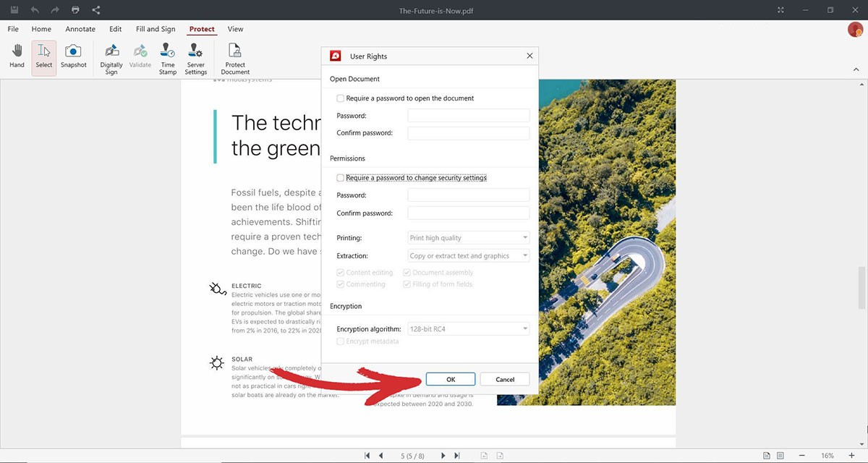Toggle the Encrypt metadata checkbox
The width and height of the screenshot is (868, 463).
tap(341, 341)
